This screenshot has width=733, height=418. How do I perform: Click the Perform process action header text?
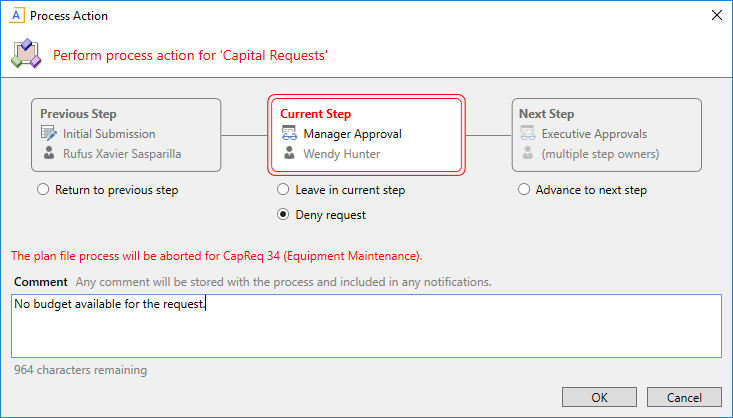190,56
